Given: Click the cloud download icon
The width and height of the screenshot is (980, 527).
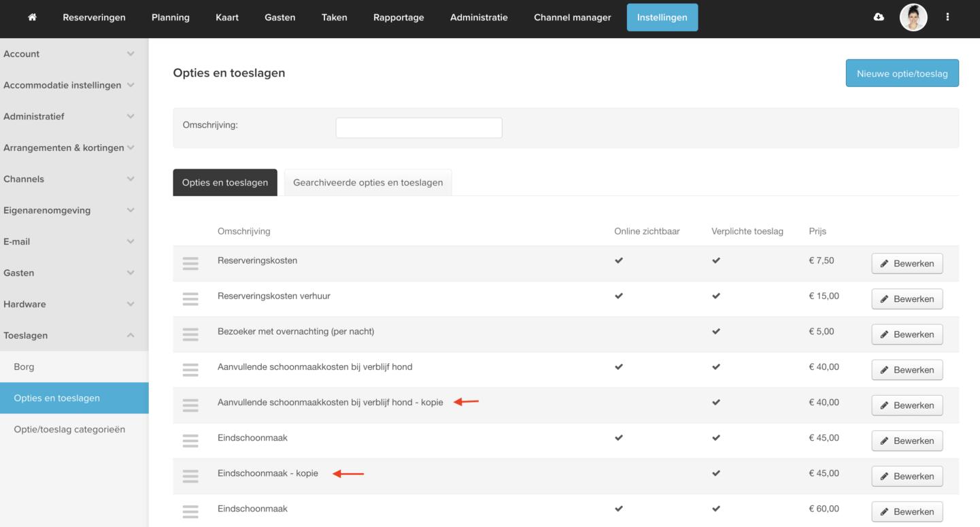Looking at the screenshot, I should click(879, 18).
